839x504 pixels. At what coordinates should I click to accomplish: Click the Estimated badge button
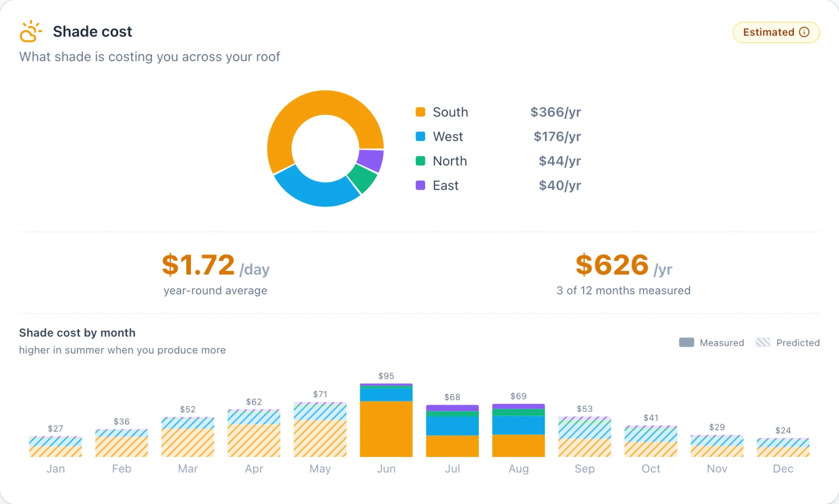click(x=776, y=32)
